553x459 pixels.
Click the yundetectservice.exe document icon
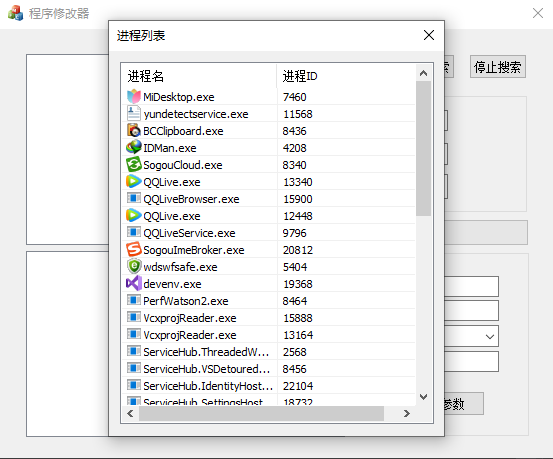134,113
